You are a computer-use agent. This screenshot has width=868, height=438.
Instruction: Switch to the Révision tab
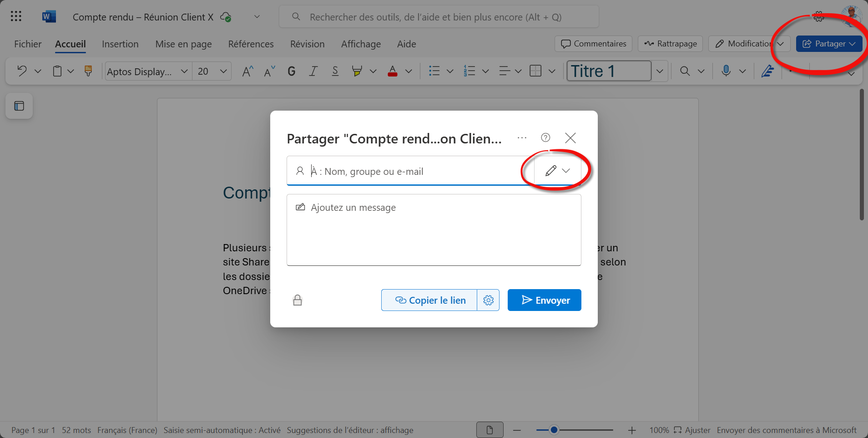point(307,44)
